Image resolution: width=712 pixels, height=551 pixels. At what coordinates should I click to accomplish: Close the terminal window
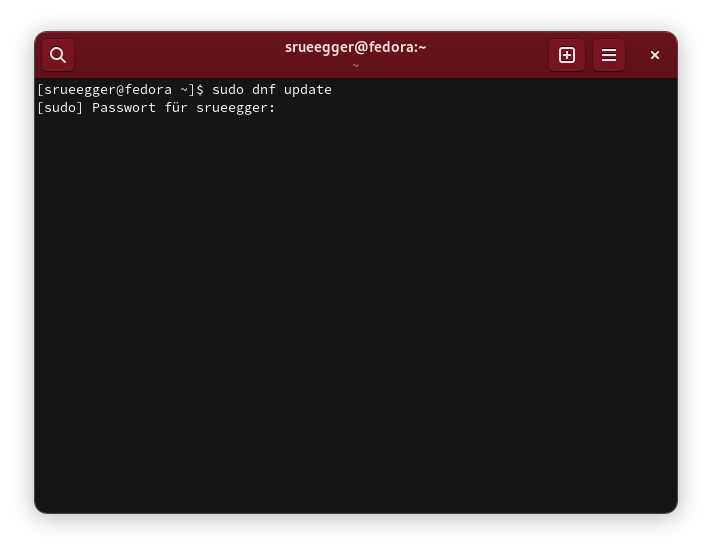pos(655,55)
